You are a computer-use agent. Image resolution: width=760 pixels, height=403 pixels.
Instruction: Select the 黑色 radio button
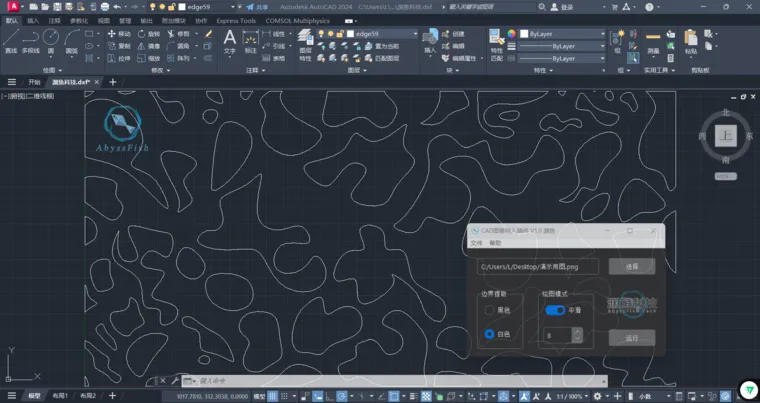(490, 310)
